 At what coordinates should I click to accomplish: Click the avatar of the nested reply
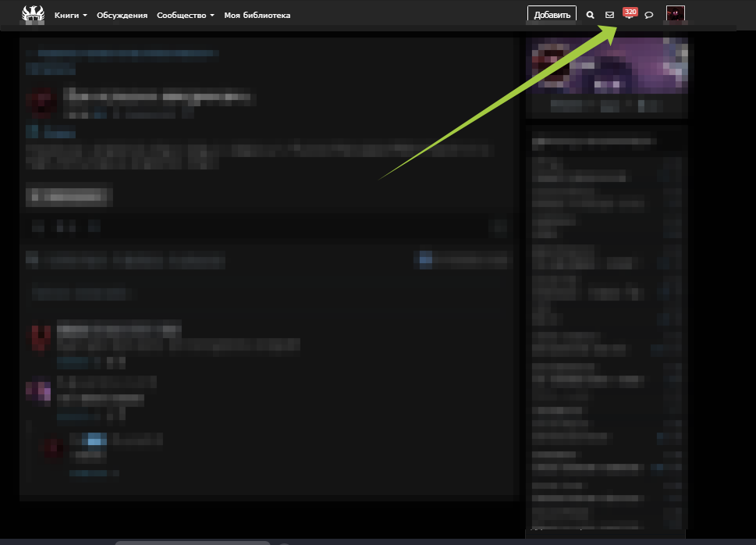click(52, 449)
